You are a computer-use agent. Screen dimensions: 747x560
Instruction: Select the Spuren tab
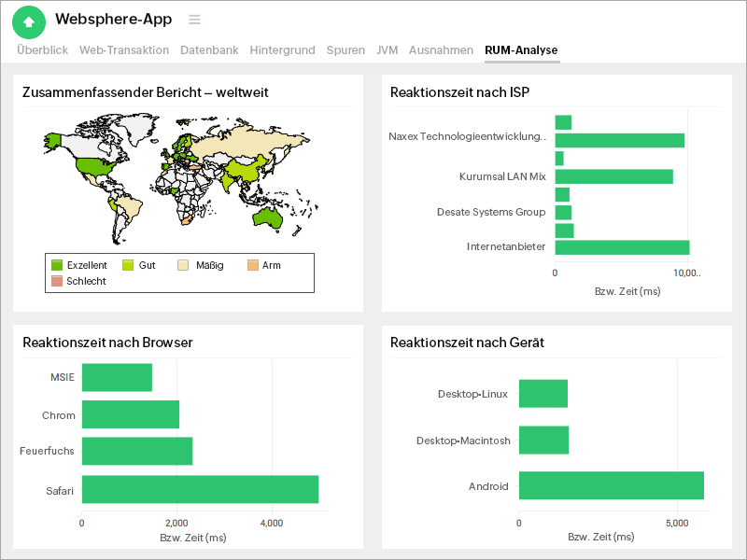pos(345,50)
